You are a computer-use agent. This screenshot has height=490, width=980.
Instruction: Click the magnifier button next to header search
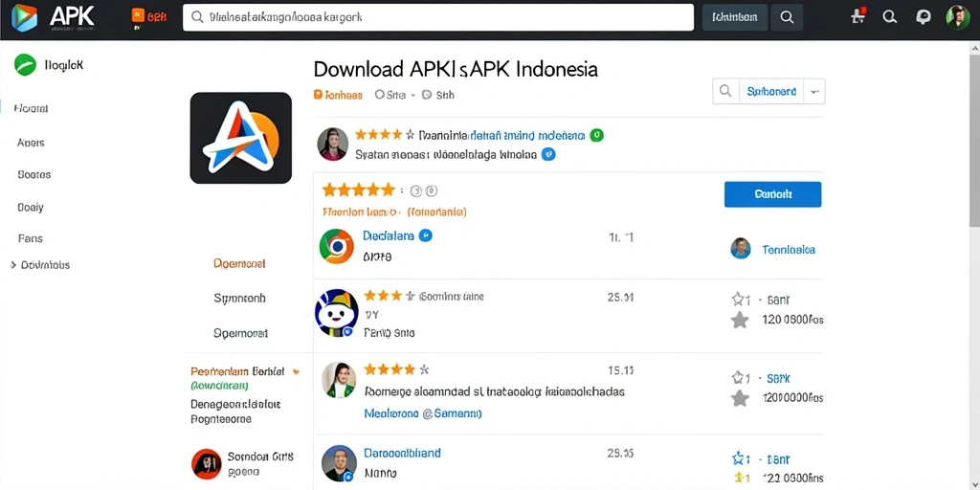(787, 17)
